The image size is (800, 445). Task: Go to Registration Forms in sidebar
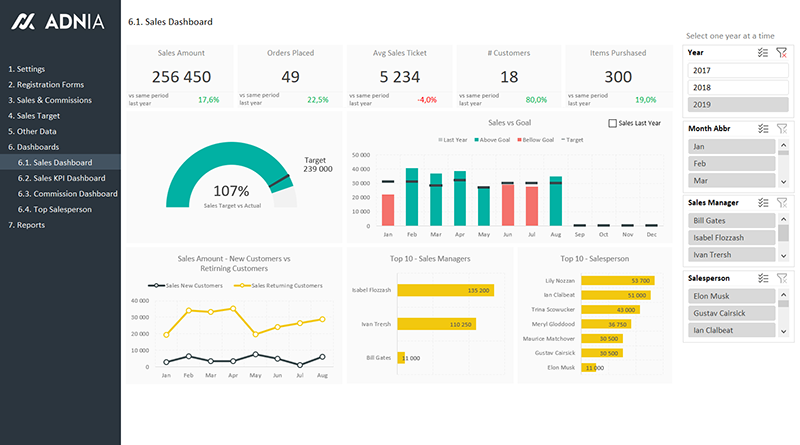(50, 85)
